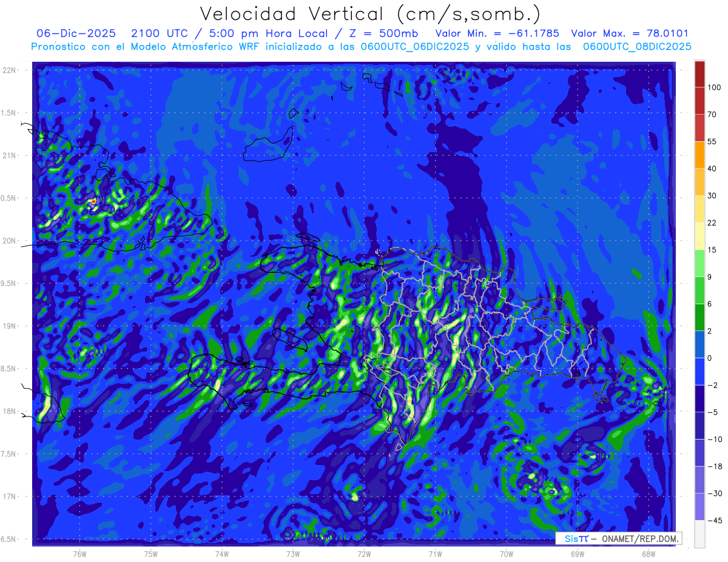
Task: Click the "72W" longitude label
Action: tap(364, 554)
